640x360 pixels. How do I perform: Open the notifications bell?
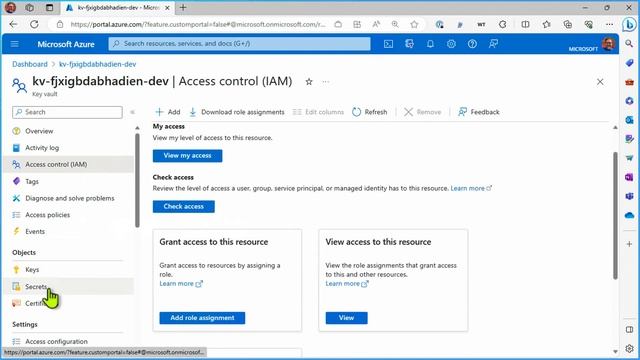[430, 44]
